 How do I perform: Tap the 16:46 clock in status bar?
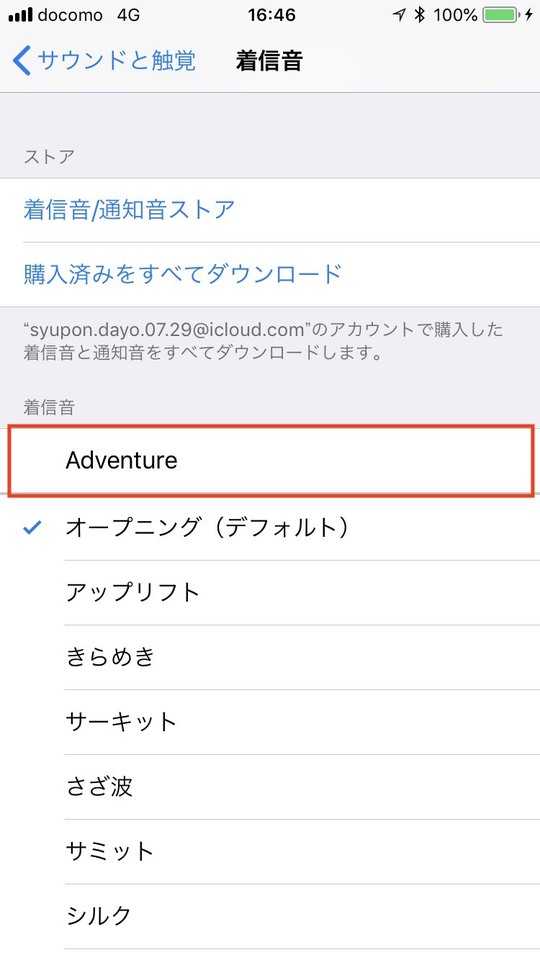[x=272, y=15]
